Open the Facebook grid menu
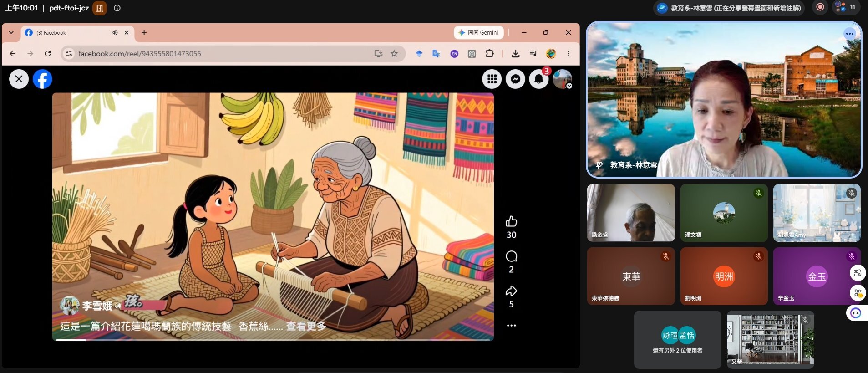 coord(492,79)
